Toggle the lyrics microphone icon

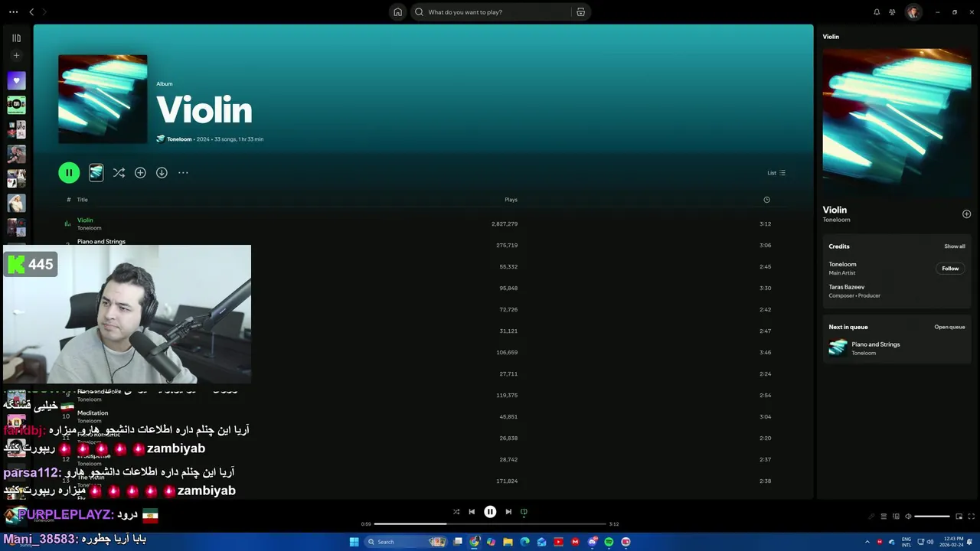871,517
